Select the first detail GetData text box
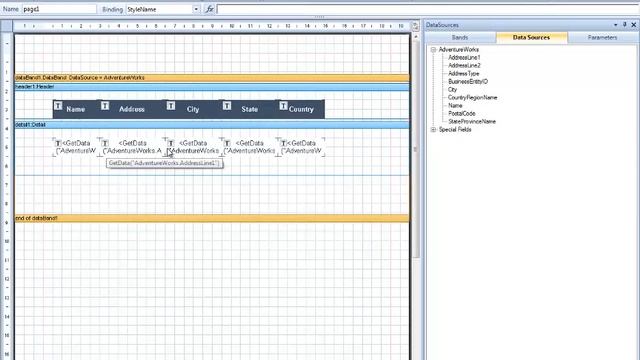This screenshot has height=360, width=640. 76,147
